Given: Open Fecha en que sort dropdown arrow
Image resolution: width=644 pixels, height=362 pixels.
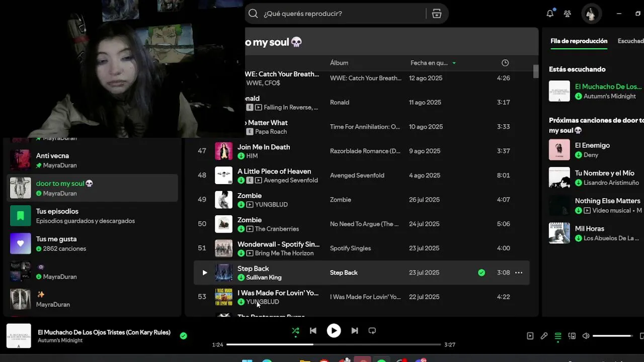Looking at the screenshot, I should point(454,63).
